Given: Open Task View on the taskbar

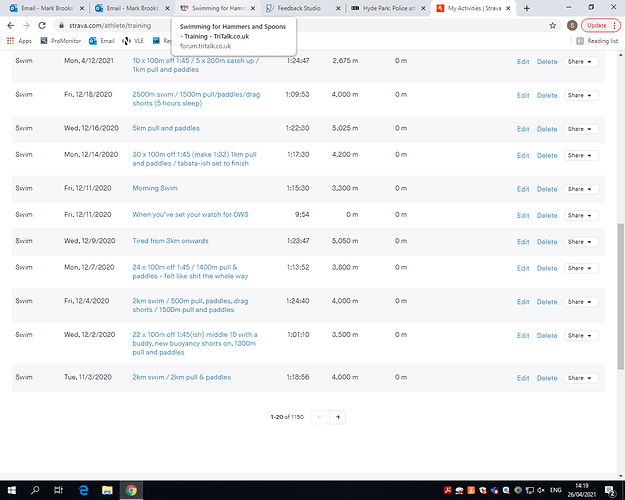Looking at the screenshot, I should click(59, 490).
